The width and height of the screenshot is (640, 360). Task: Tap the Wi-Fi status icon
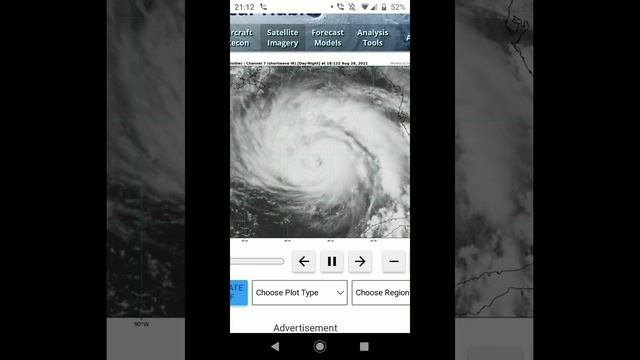click(x=365, y=7)
